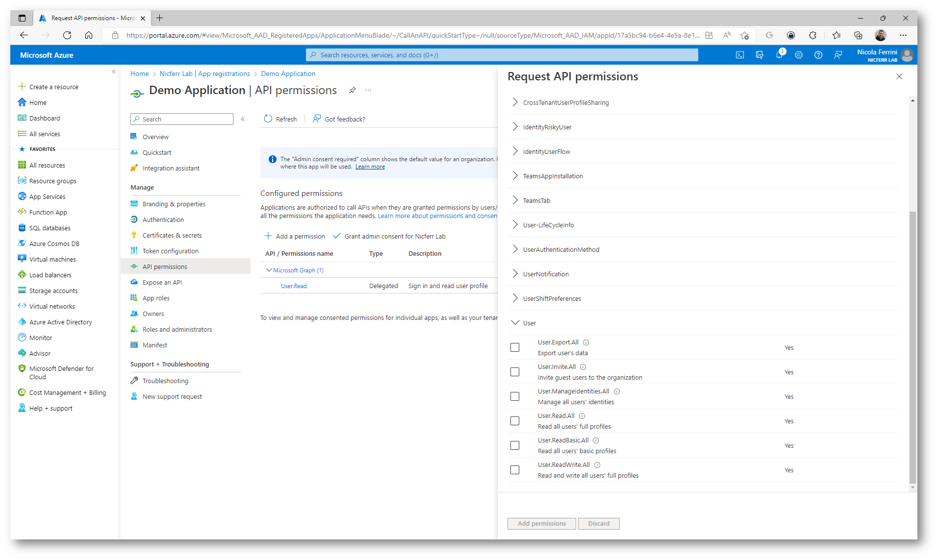The width and height of the screenshot is (938, 560).
Task: Click the Refresh icon in toolbar
Action: [268, 119]
